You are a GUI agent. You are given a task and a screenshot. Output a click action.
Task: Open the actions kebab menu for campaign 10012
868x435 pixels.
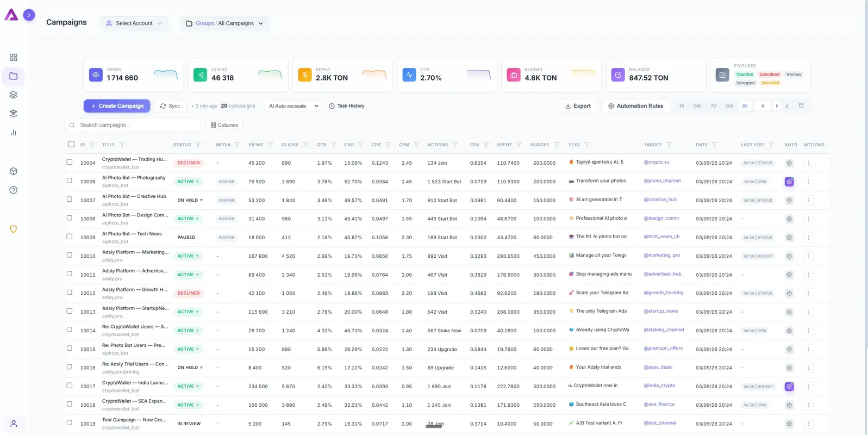[808, 293]
